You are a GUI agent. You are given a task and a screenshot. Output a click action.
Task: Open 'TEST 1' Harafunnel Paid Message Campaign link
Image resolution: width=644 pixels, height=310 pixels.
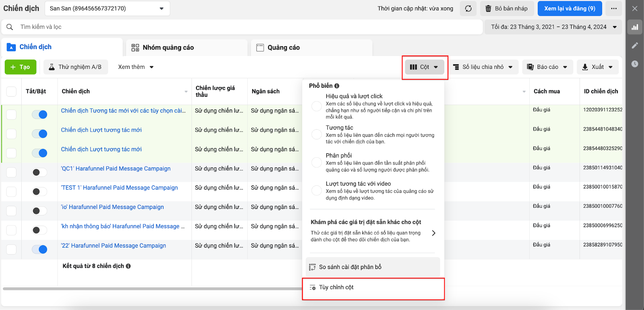click(x=120, y=188)
